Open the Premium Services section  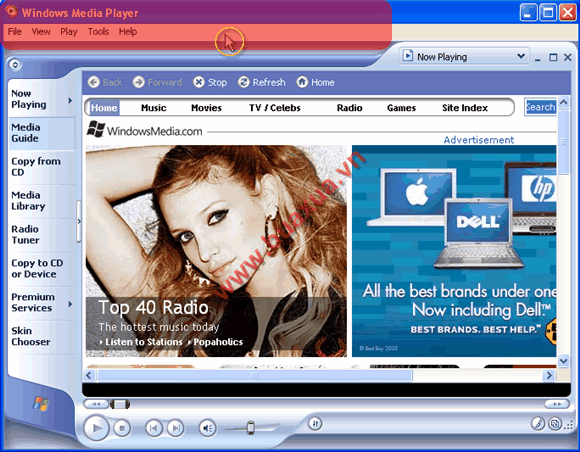[33, 303]
